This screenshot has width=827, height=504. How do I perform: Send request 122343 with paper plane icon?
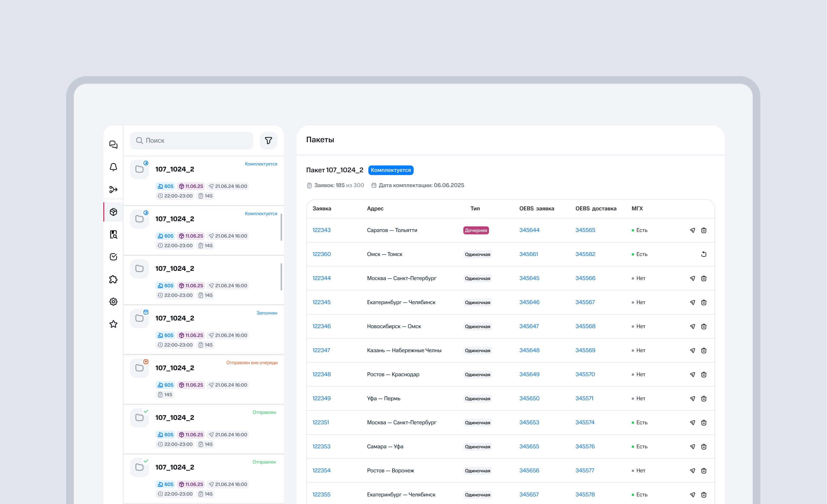pos(692,230)
